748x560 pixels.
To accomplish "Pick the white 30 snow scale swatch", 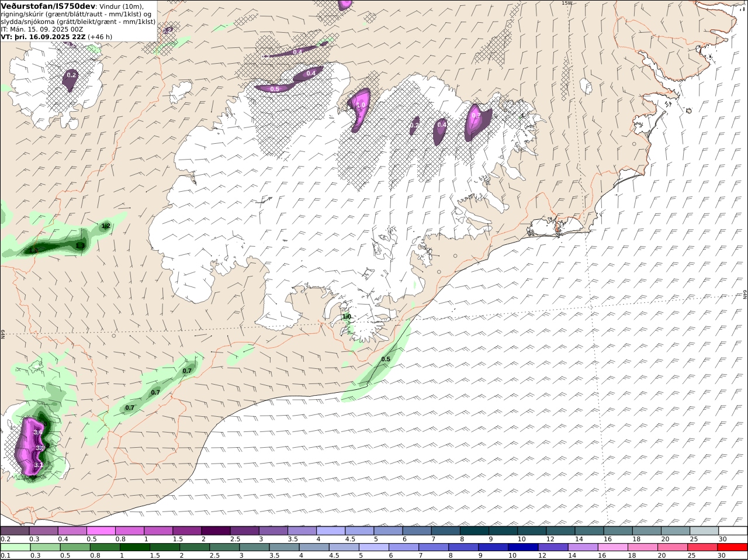I will pyautogui.click(x=733, y=531).
